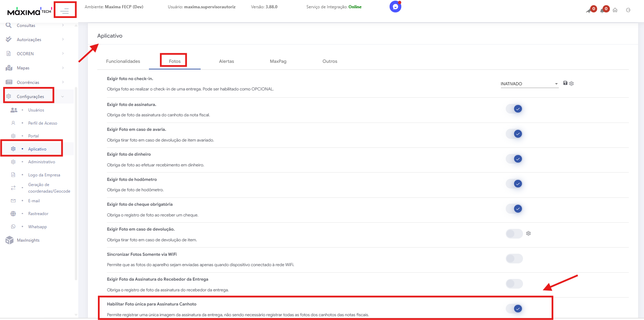
Task: Expand the Autorizações menu chevron
Action: [63, 39]
